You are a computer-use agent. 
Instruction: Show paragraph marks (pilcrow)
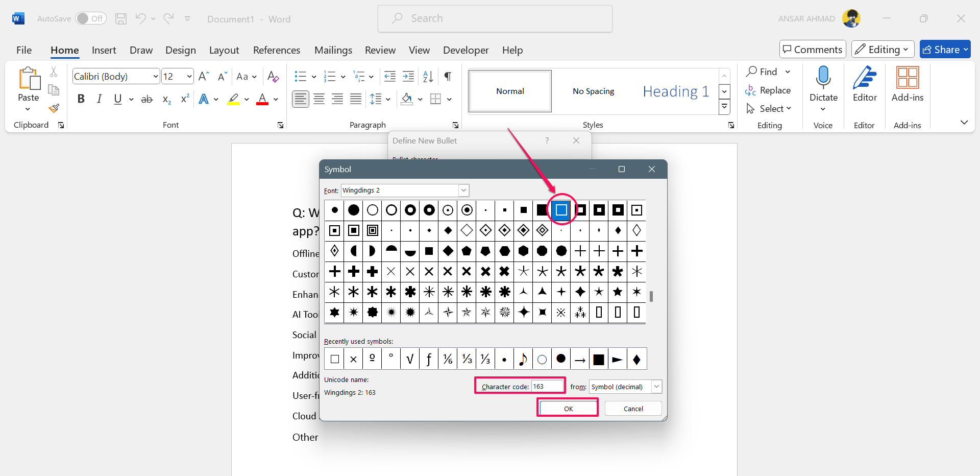pos(448,77)
